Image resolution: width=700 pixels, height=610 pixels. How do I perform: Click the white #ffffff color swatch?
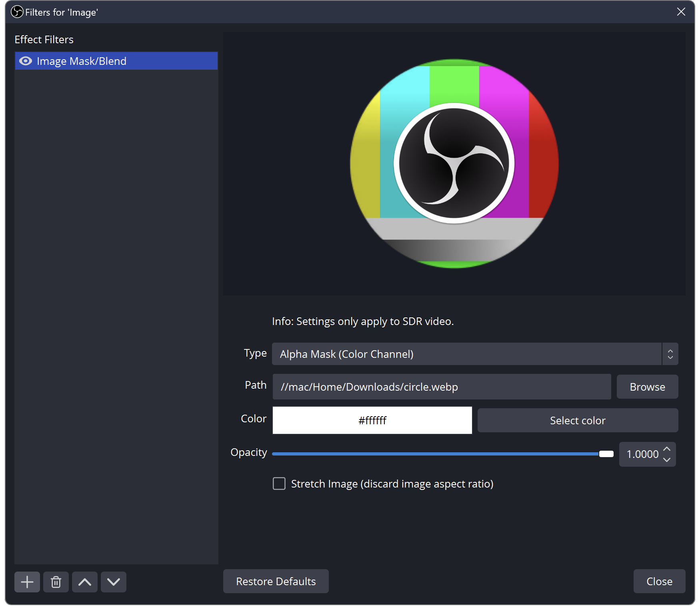click(x=372, y=420)
